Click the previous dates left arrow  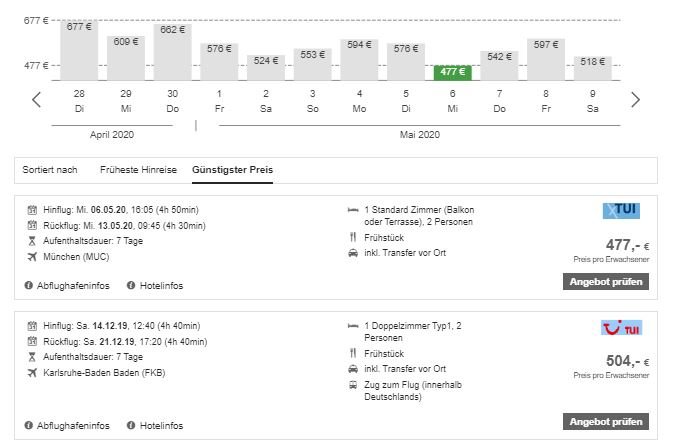36,99
